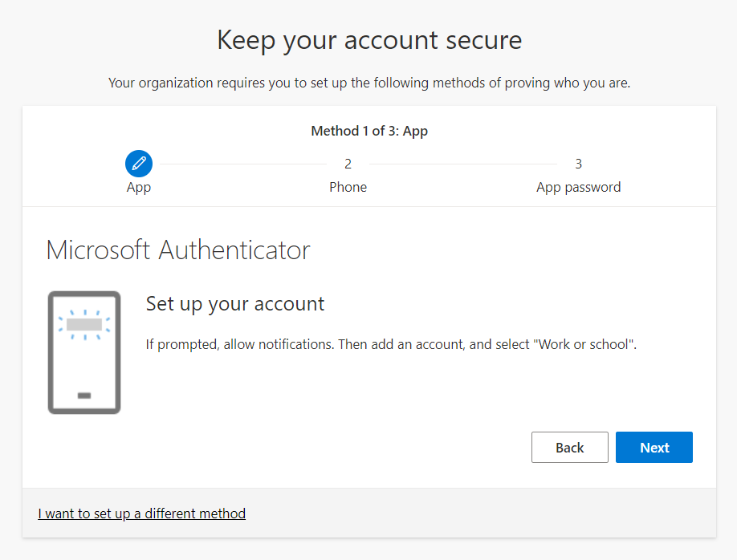Click the 'Method 1 of 3: App' heading
737x560 pixels.
click(369, 131)
